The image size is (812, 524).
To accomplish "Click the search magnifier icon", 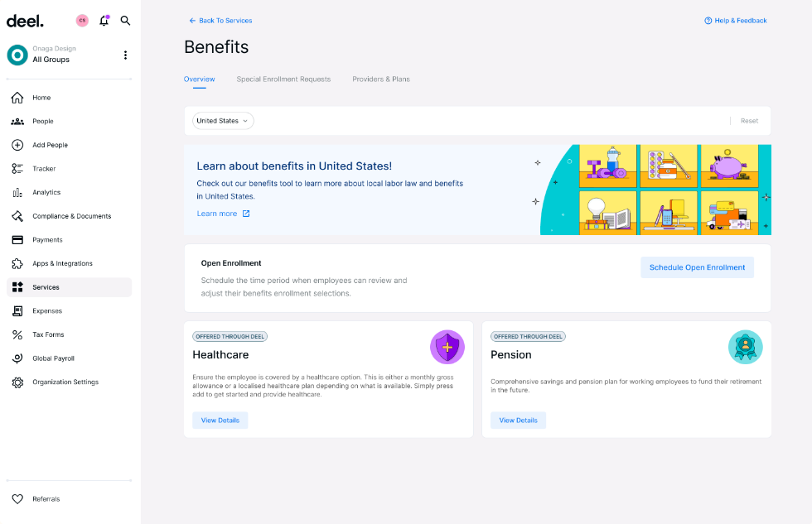I will pyautogui.click(x=125, y=21).
